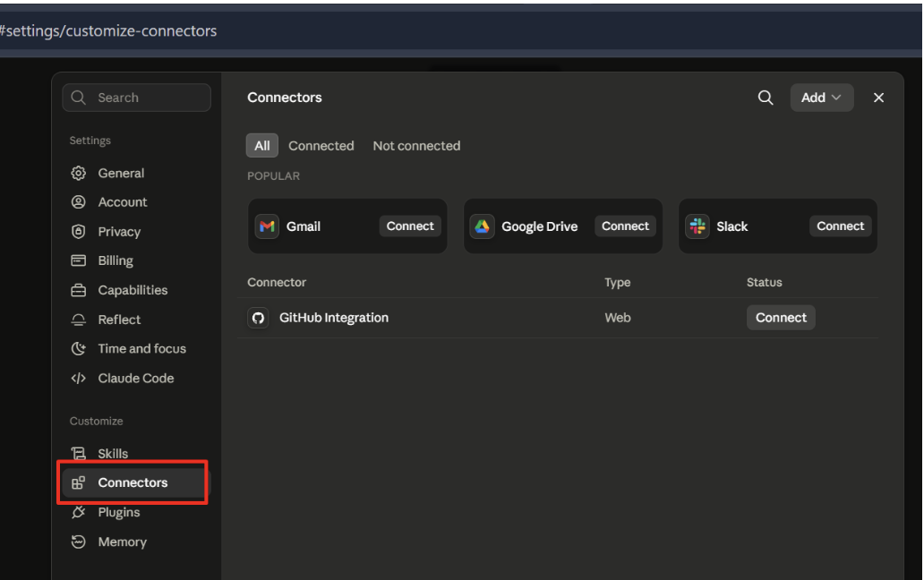Connect the Google Drive connector
The width and height of the screenshot is (924, 580).
[x=625, y=226]
